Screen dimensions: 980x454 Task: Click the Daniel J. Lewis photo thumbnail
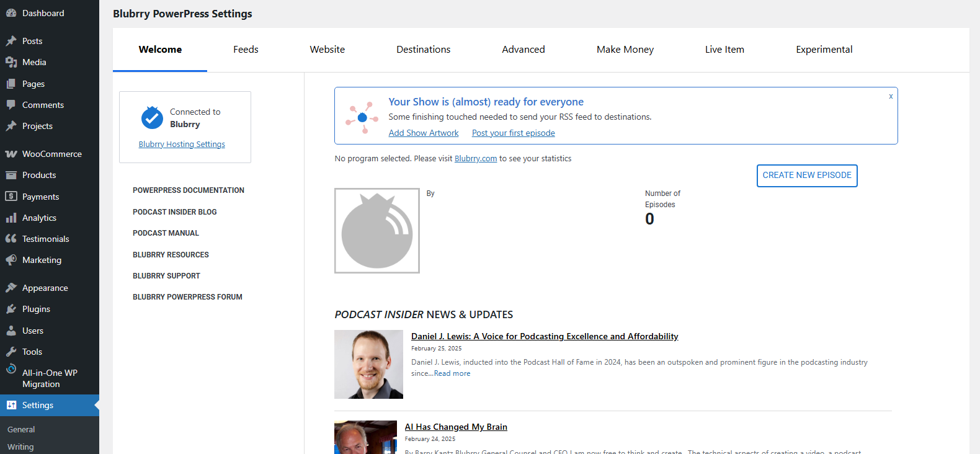click(368, 364)
